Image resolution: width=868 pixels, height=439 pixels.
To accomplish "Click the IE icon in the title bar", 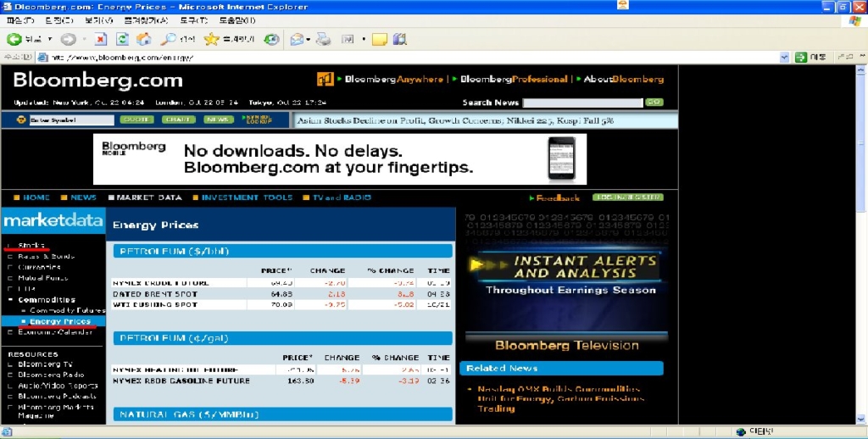I will point(7,7).
